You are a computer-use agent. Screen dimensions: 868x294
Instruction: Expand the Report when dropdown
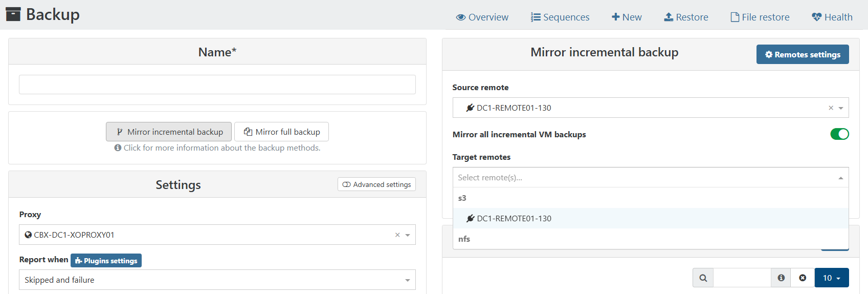pos(407,280)
